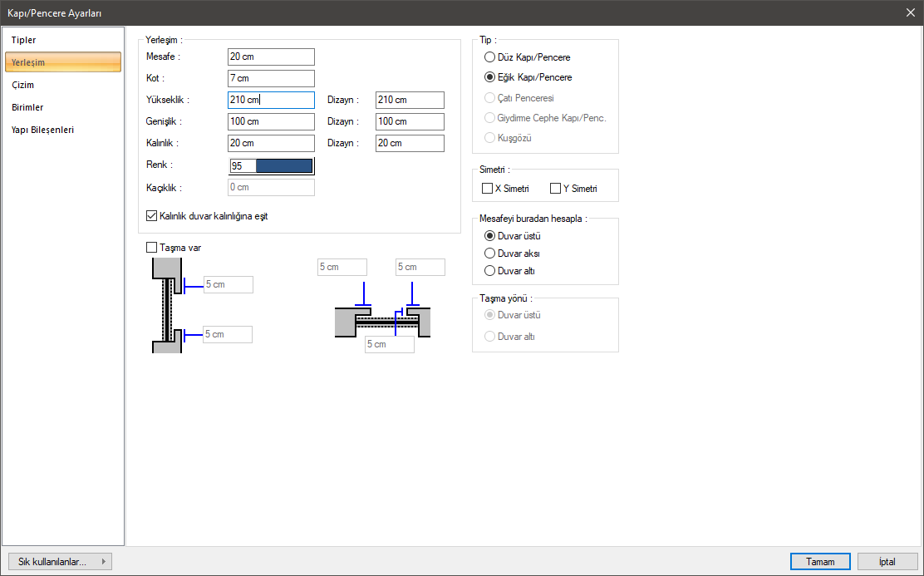Viewport: 924px width, 576px height.
Task: Click the Kot value field
Action: click(x=271, y=78)
